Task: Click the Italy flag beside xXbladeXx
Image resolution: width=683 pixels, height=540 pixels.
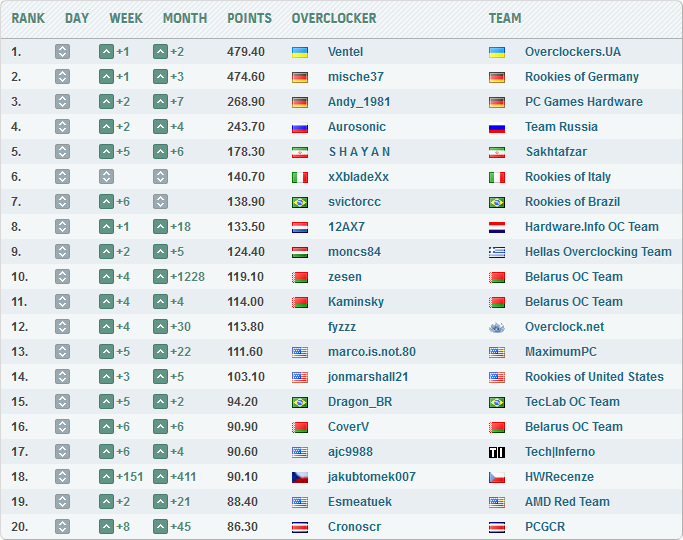Action: 299,177
